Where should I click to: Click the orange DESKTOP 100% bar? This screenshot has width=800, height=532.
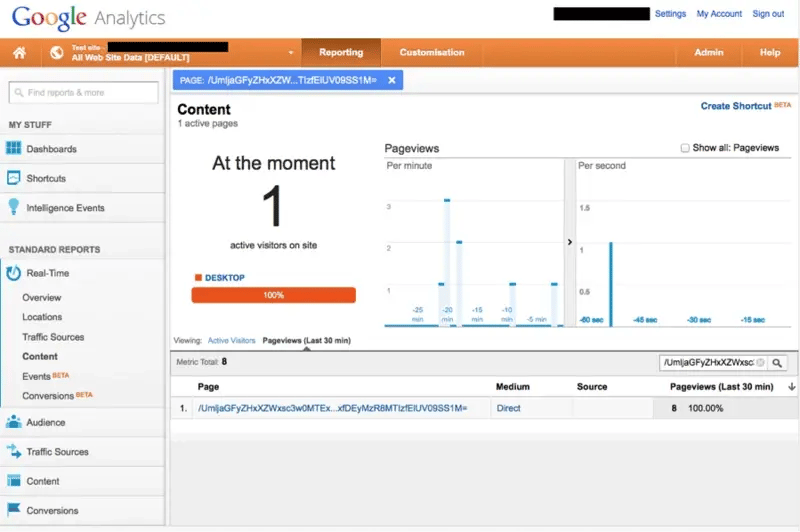[x=273, y=295]
